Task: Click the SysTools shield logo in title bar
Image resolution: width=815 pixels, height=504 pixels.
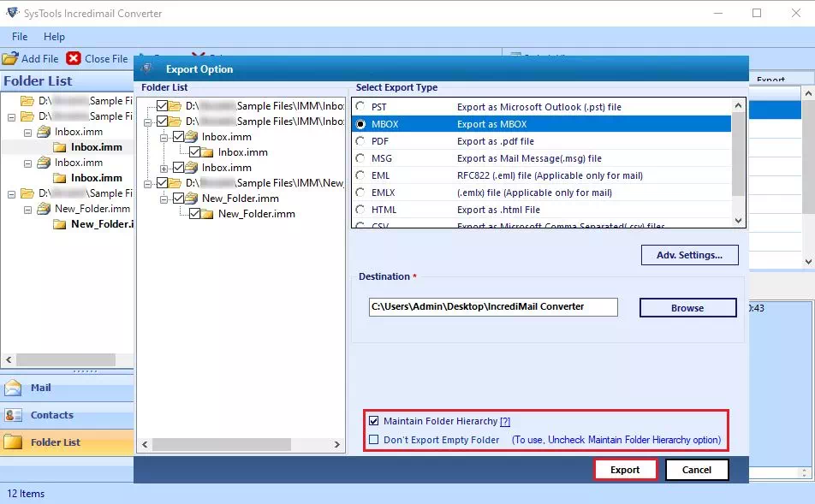Action: (x=13, y=13)
